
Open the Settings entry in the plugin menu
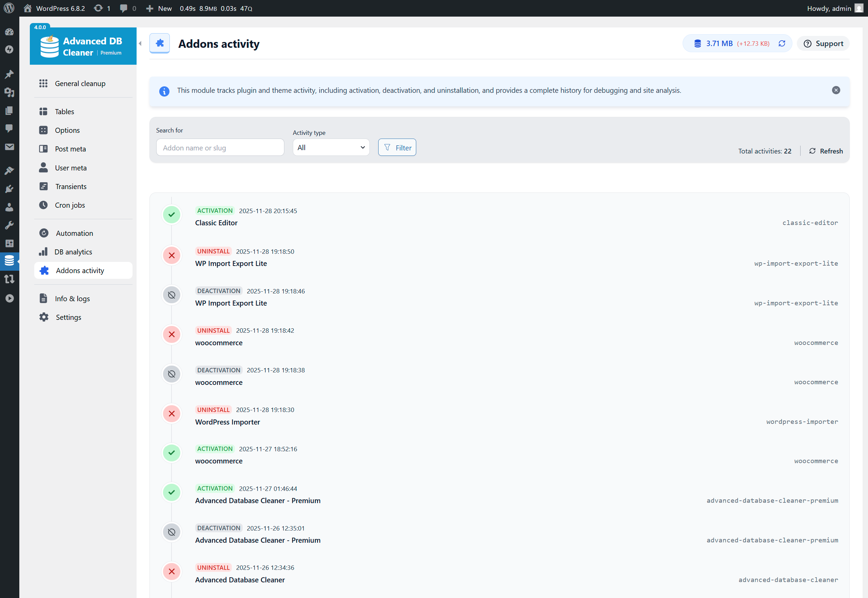[68, 317]
